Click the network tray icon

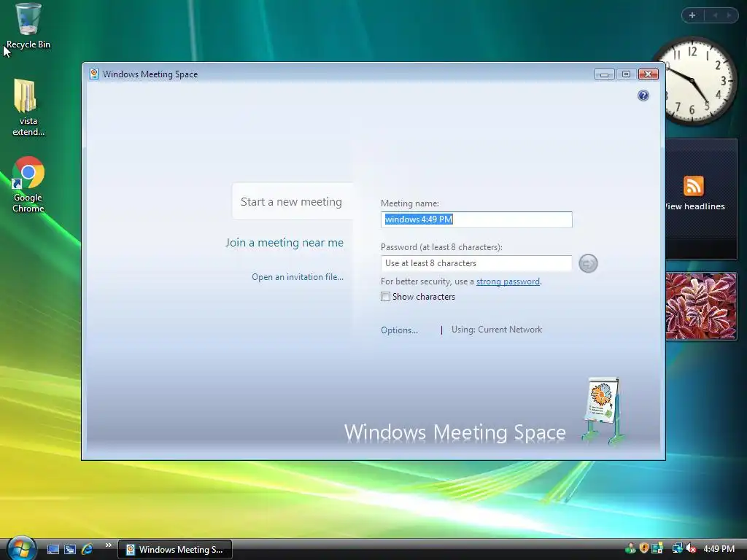point(678,548)
